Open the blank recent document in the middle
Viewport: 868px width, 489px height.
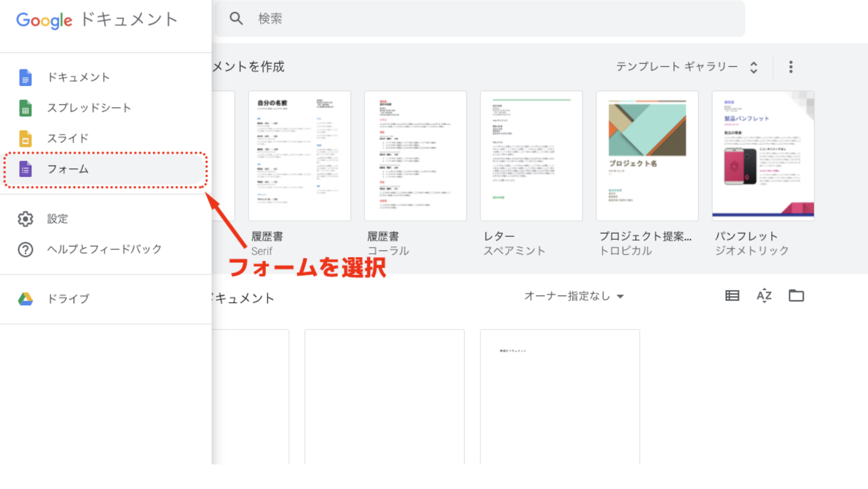pyautogui.click(x=384, y=397)
